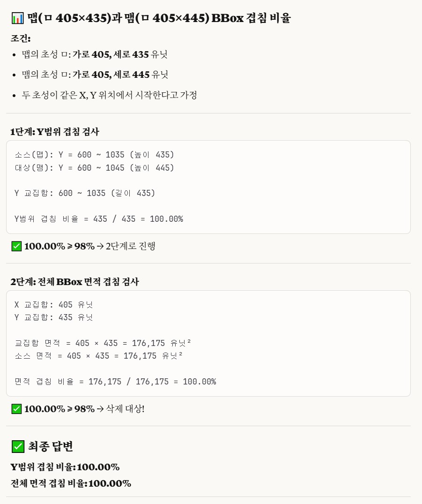Image resolution: width=422 pixels, height=504 pixels.
Task: Click the 'Y범위 겹침 비율 = 435 / 435' line
Action: point(99,219)
